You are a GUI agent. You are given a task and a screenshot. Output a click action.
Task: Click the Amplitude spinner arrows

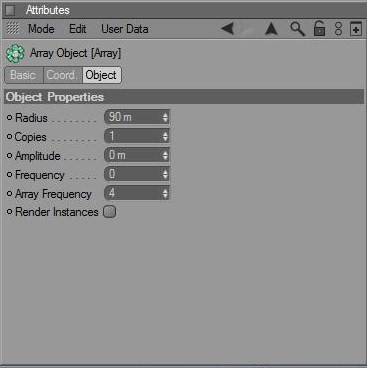point(165,155)
